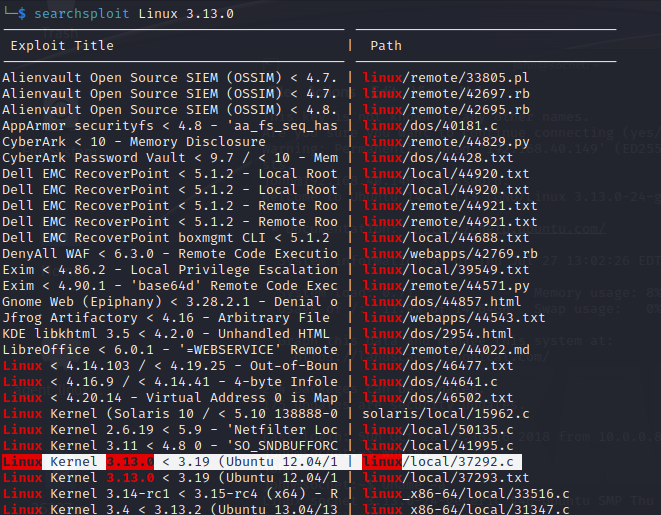Select path linux/webapps/44543.txt

(x=454, y=318)
